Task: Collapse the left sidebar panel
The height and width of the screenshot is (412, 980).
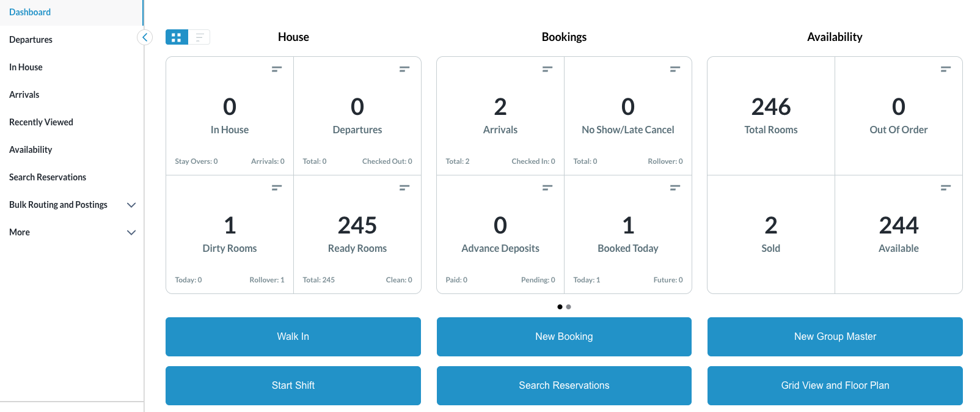Action: click(x=145, y=37)
